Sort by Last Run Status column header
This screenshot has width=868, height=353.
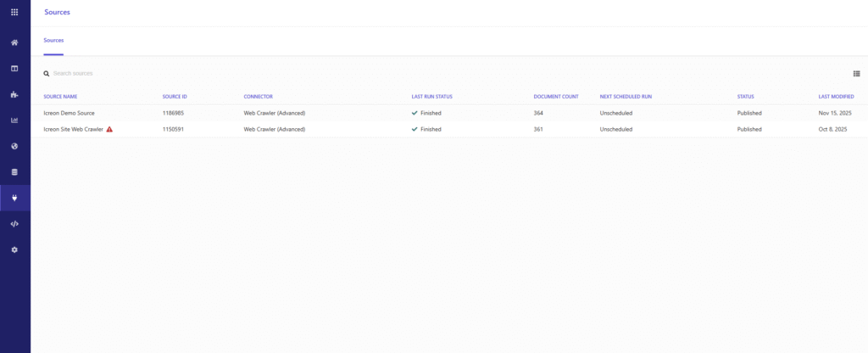coord(431,97)
